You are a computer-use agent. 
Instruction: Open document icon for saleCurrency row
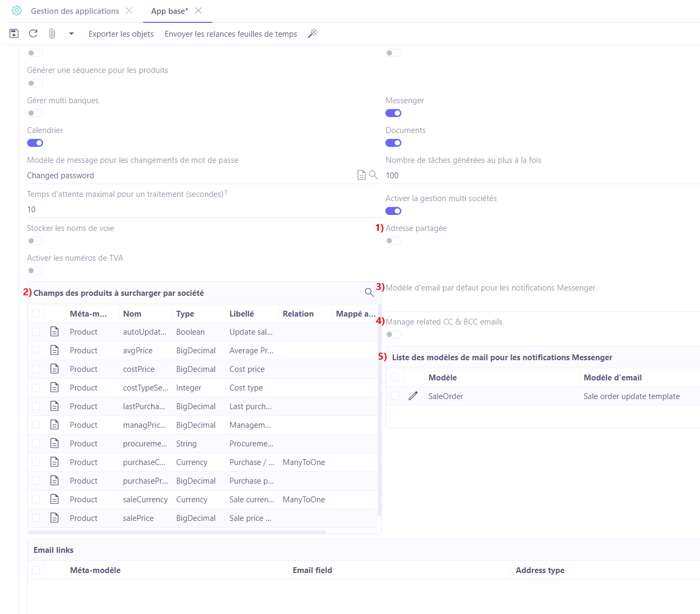pyautogui.click(x=54, y=499)
